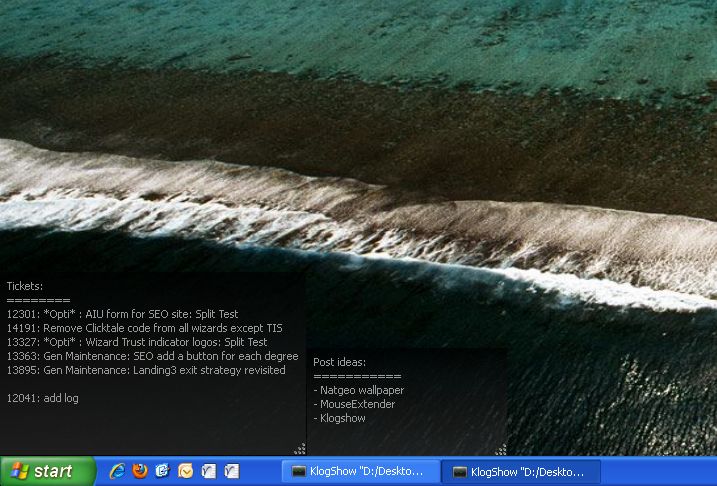
Task: Select ticket 12301 AIU form Split Test
Action: click(123, 314)
